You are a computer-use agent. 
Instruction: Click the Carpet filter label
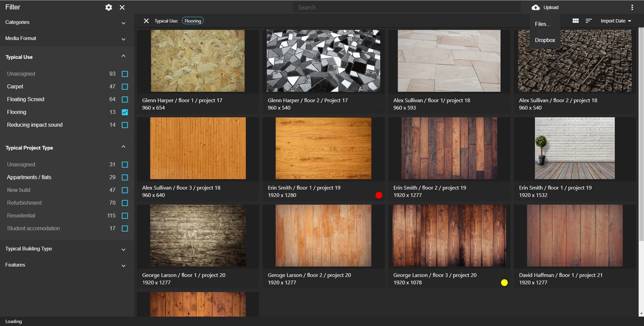point(15,87)
